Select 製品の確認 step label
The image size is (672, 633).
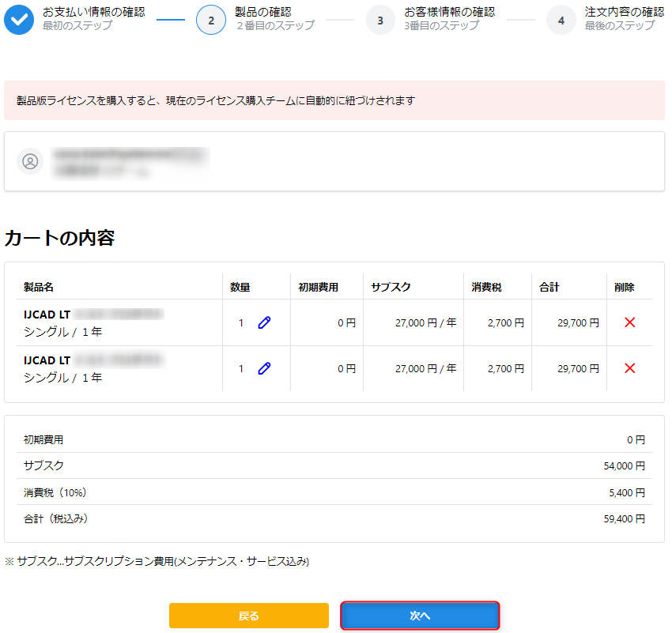tap(263, 12)
